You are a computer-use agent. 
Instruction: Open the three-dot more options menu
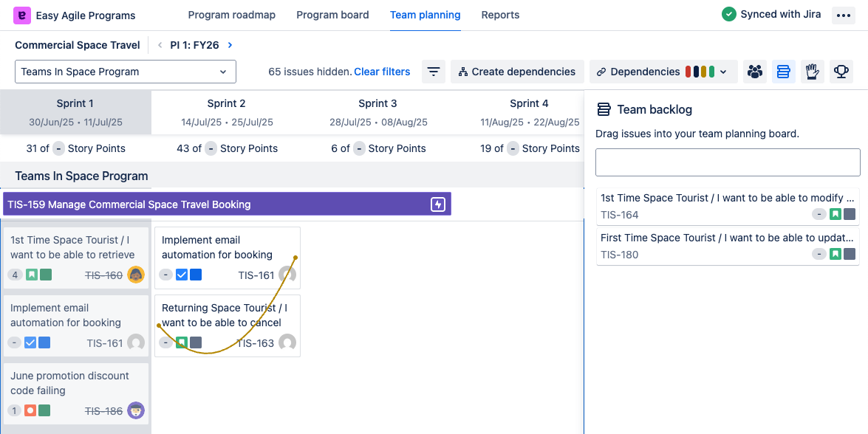tap(843, 15)
